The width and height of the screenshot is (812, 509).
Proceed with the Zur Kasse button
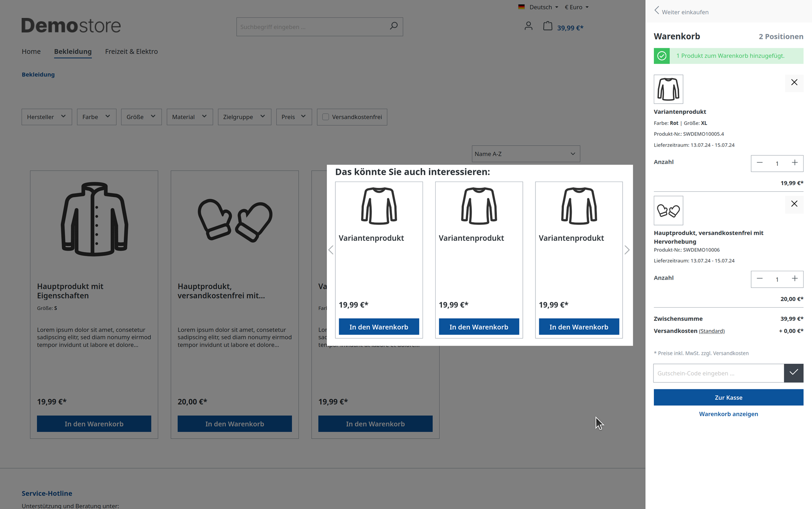728,397
